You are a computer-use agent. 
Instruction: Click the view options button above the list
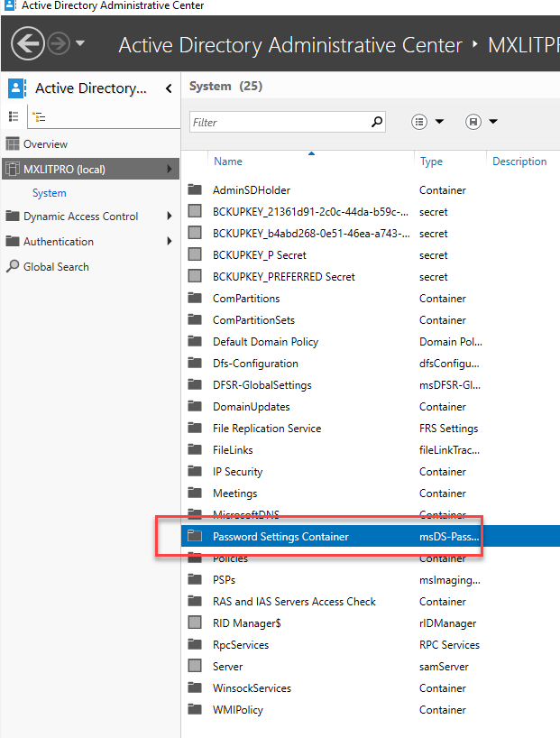(419, 122)
